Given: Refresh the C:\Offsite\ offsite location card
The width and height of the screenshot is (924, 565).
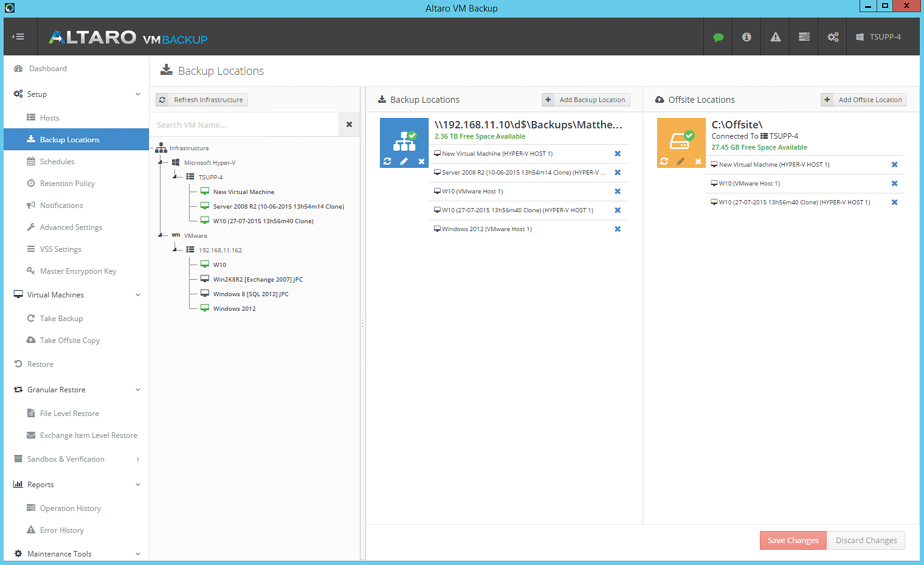Looking at the screenshot, I should point(664,162).
